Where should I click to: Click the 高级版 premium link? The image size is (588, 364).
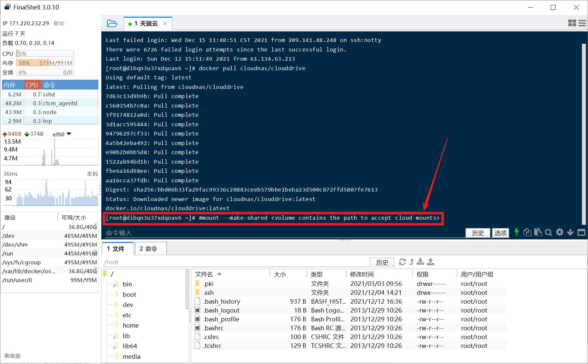point(12,356)
